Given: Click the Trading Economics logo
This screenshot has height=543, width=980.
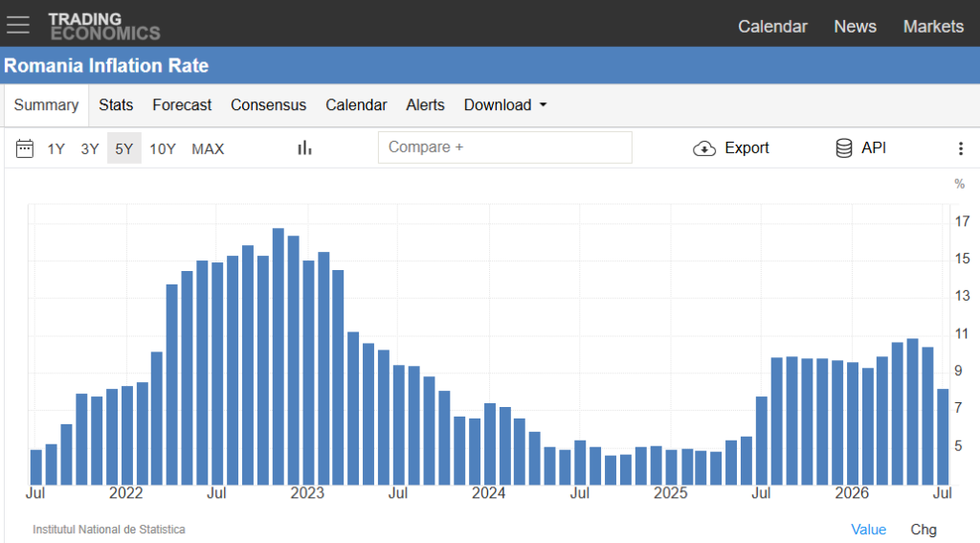Looking at the screenshot, I should coord(104,26).
